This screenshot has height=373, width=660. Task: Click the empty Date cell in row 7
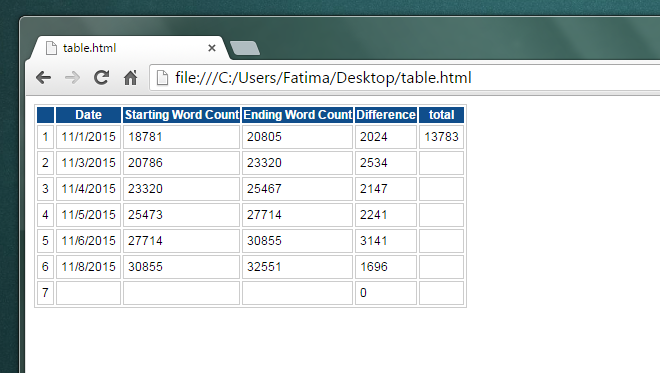pyautogui.click(x=88, y=293)
